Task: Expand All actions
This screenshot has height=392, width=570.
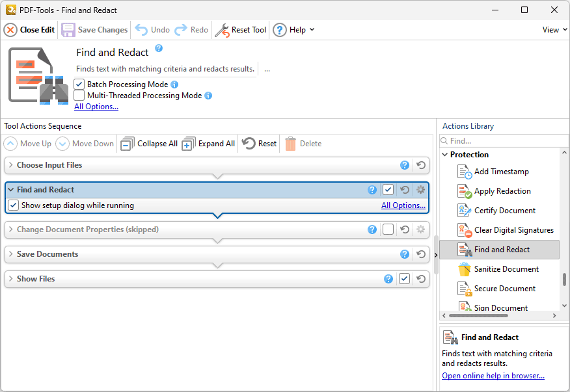Action: pos(208,144)
